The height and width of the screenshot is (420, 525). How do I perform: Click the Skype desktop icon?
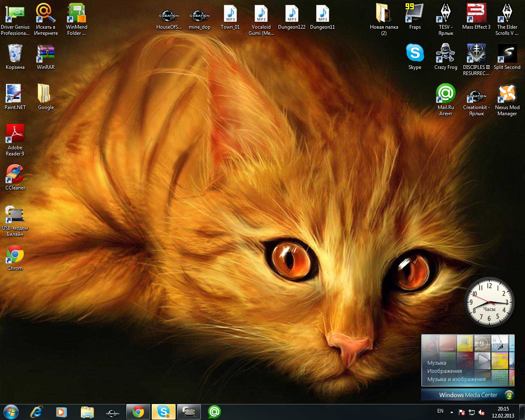click(x=415, y=54)
